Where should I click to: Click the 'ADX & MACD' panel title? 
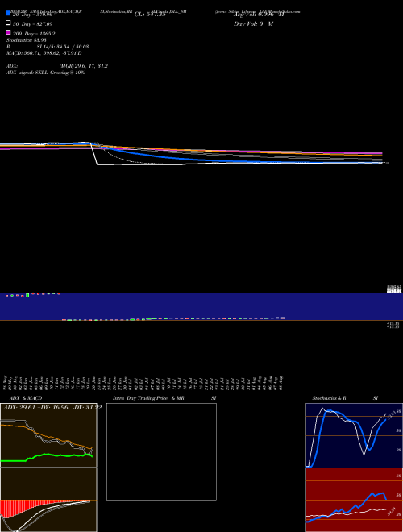pos(26,398)
